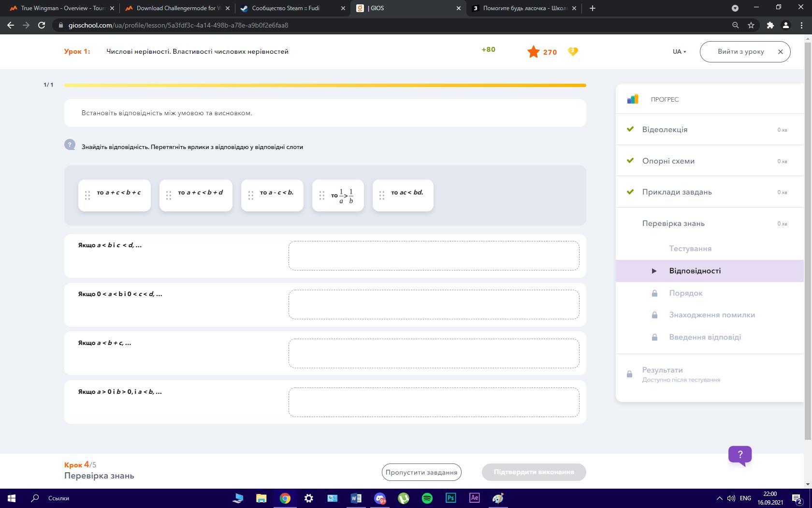Click the browser back arrow
The image size is (812, 508).
pyautogui.click(x=11, y=25)
